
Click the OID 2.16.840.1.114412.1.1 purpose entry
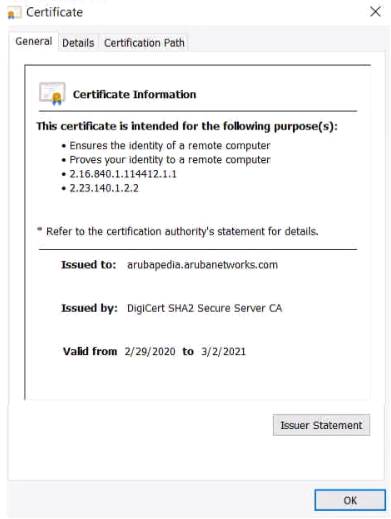point(123,174)
